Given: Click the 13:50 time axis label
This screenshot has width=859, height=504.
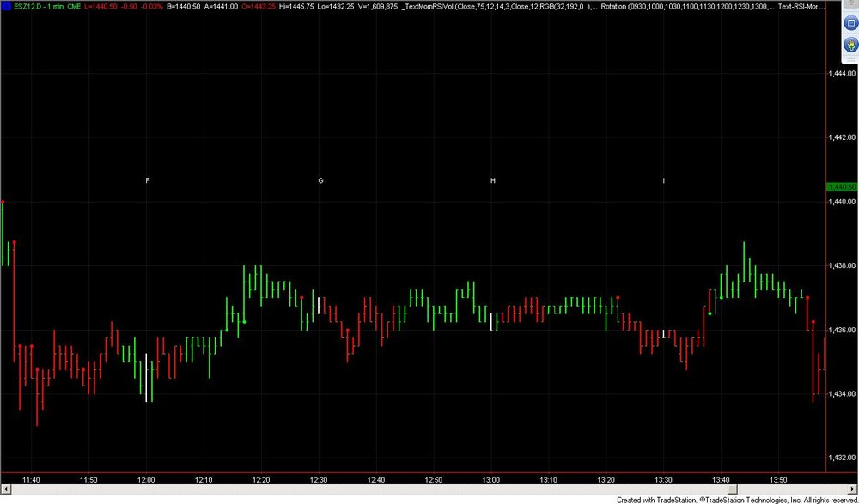Looking at the screenshot, I should click(x=778, y=480).
